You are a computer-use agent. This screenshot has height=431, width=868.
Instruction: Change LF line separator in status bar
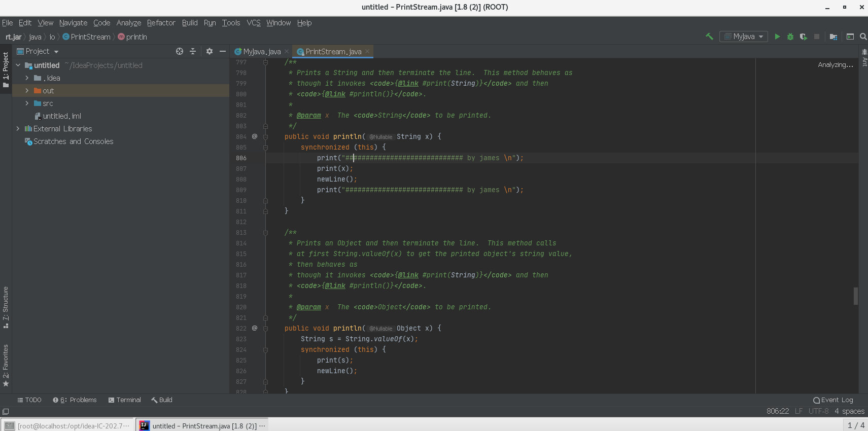coord(798,411)
